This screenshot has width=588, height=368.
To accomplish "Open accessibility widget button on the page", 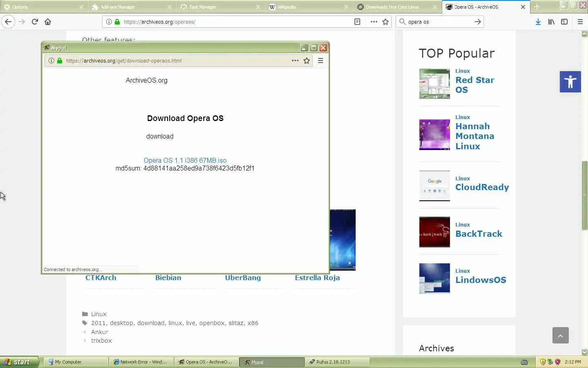I will coord(570,82).
